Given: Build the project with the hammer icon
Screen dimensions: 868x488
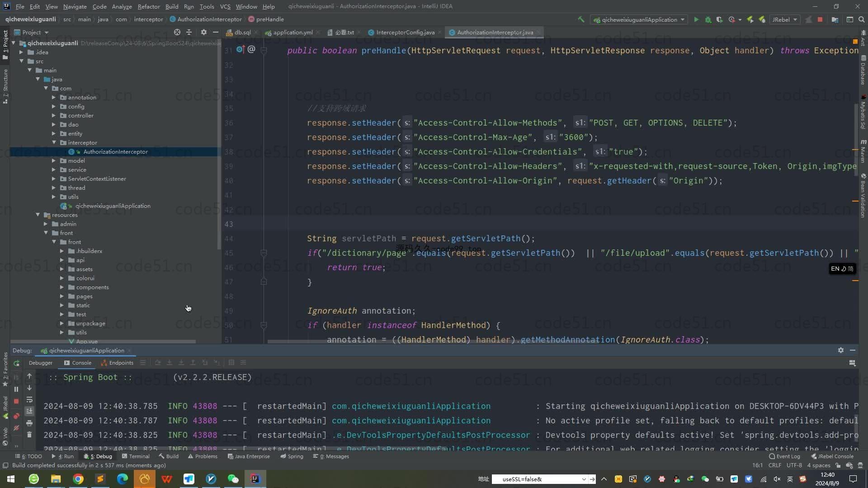Looking at the screenshot, I should tap(581, 19).
